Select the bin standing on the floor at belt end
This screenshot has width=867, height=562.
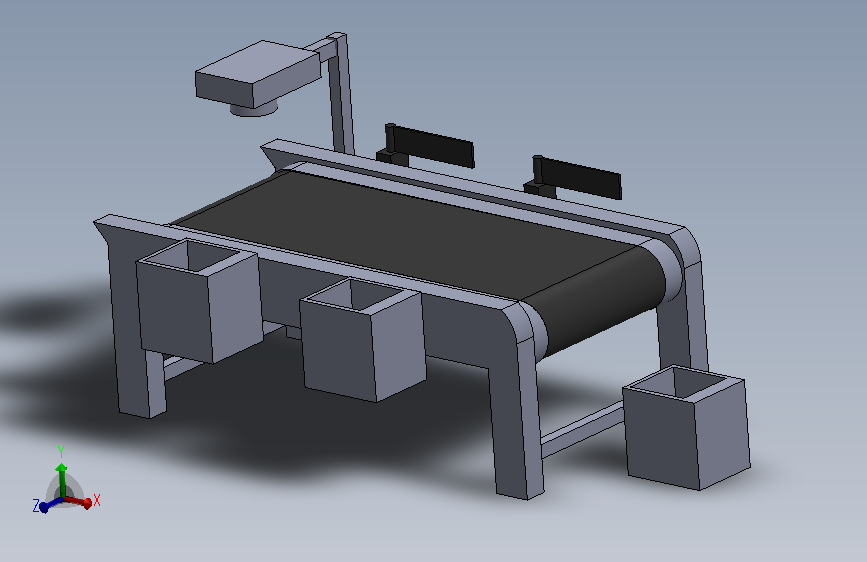click(x=686, y=427)
